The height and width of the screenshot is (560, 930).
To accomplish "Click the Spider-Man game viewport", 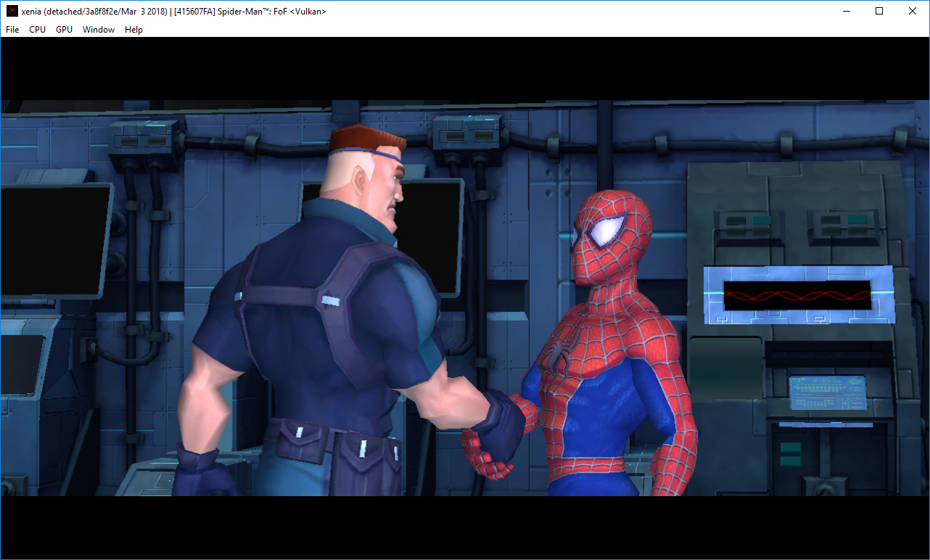I will (465, 298).
